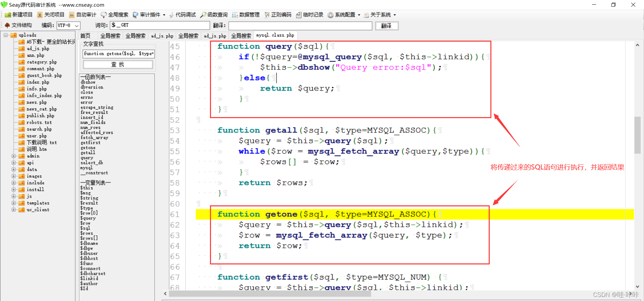Open user.php in the file tree
Image resolution: width=644 pixels, height=301 pixels.
coord(37,136)
